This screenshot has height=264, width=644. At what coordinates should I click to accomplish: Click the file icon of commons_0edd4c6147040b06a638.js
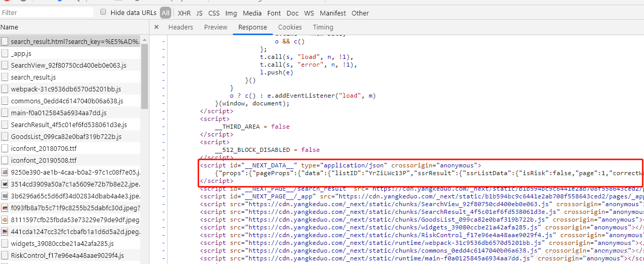tap(5, 101)
